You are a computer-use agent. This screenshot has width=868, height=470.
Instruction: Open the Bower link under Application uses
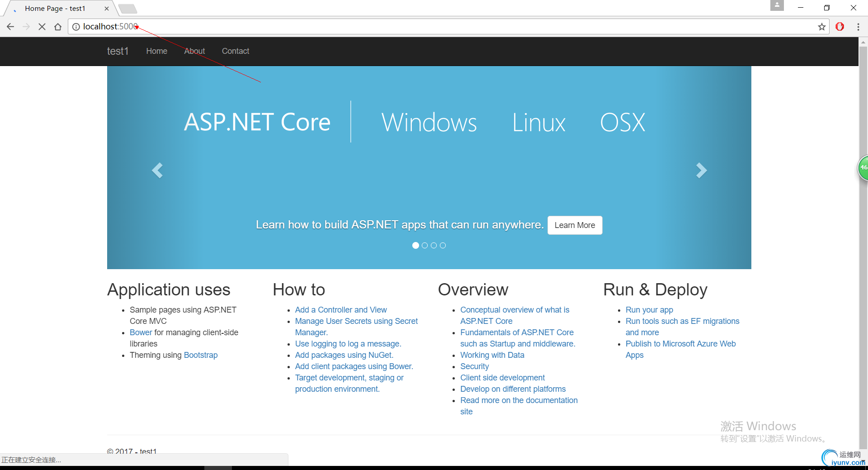coord(141,332)
